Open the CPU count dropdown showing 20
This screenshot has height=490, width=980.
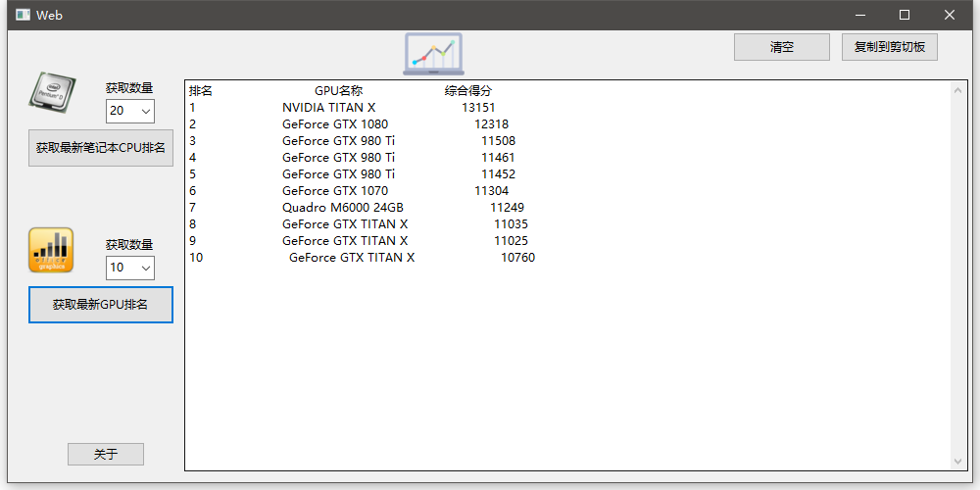[130, 112]
